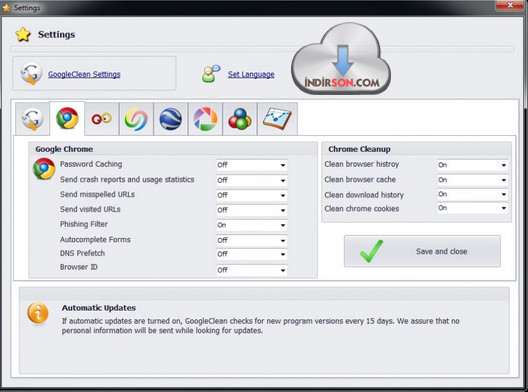Open the Send misspelled URLs dropdown
The height and width of the screenshot is (392, 528).
(x=252, y=195)
